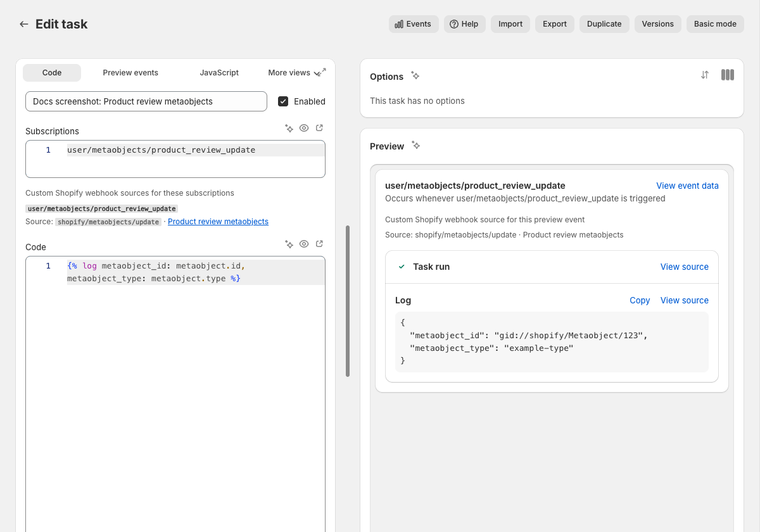Click the columns layout icon in Options

(728, 75)
